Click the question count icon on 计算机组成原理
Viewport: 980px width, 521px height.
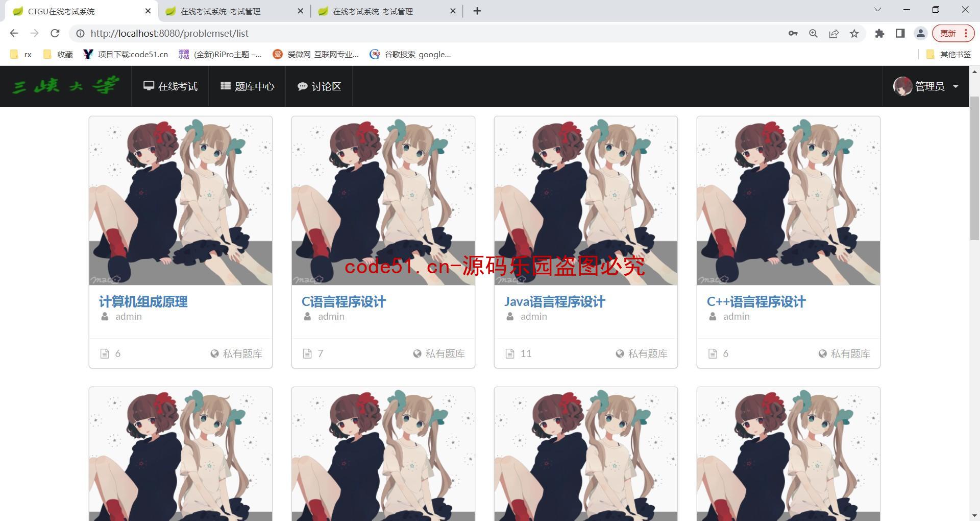tap(105, 353)
